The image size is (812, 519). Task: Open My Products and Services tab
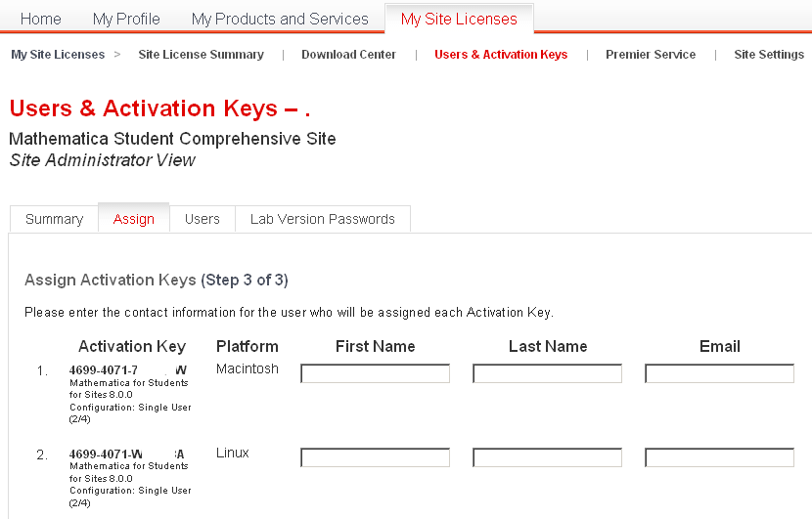[280, 20]
